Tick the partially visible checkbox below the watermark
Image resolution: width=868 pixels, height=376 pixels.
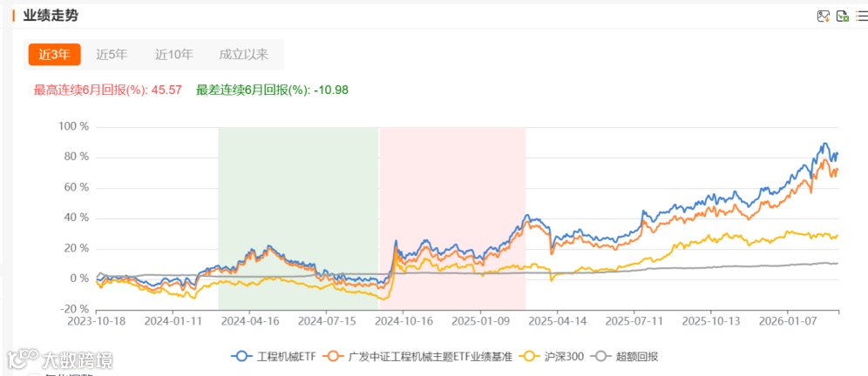pyautogui.click(x=34, y=375)
